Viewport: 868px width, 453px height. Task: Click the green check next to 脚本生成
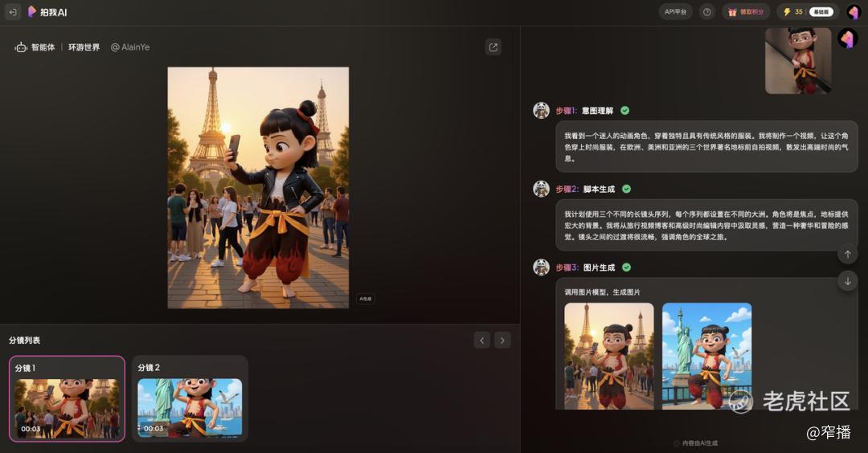click(x=626, y=189)
